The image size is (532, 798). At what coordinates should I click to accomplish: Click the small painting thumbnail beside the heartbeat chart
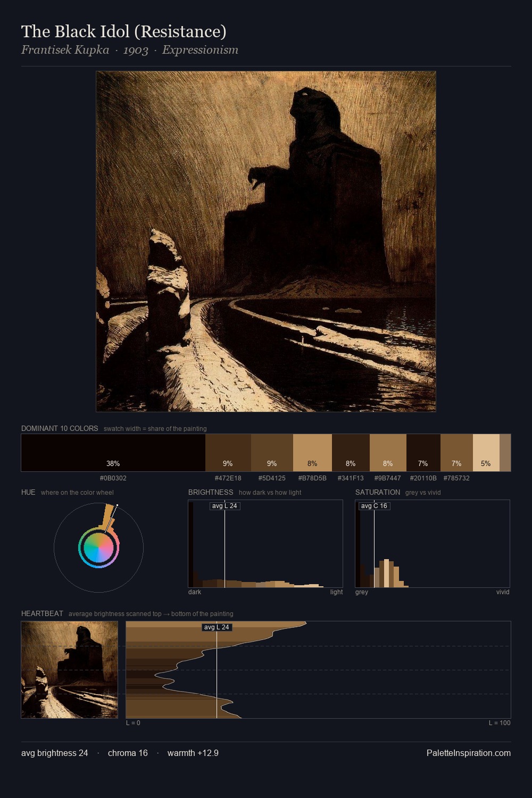pos(70,670)
